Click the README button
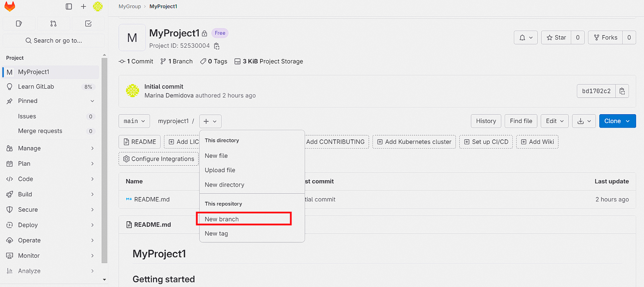644x287 pixels. click(140, 142)
